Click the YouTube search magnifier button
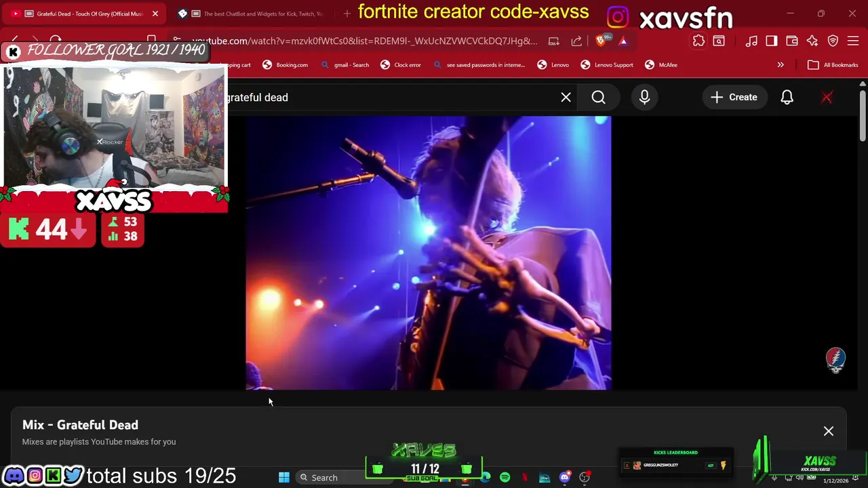The height and width of the screenshot is (488, 868). 598,98
